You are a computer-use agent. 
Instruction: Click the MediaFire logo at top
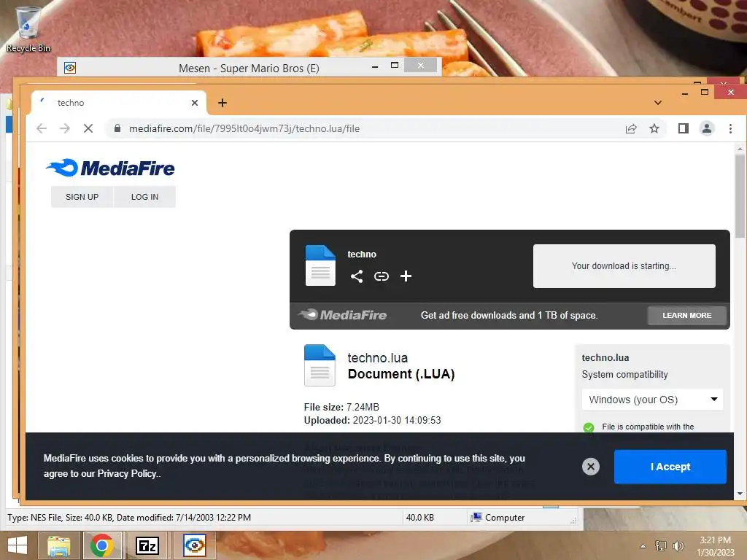point(111,168)
